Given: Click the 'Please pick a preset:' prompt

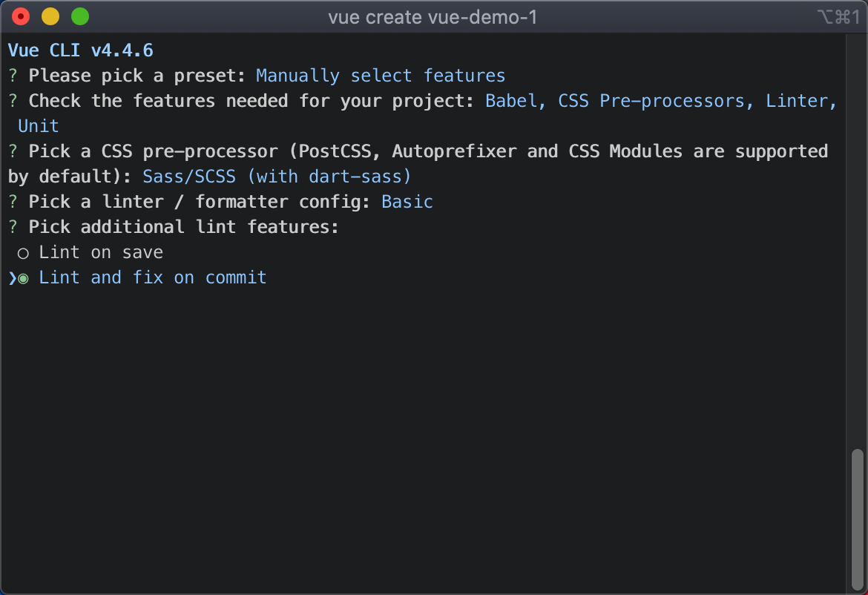Looking at the screenshot, I should coord(137,75).
